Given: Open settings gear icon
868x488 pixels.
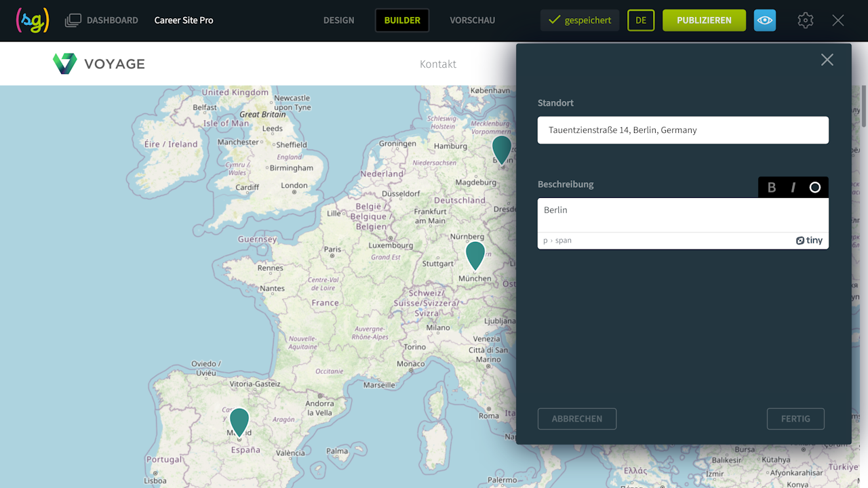Looking at the screenshot, I should click(x=805, y=20).
